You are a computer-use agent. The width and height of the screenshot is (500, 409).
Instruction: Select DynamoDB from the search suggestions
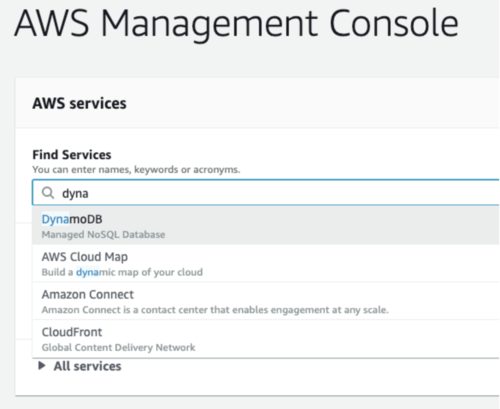click(x=266, y=225)
